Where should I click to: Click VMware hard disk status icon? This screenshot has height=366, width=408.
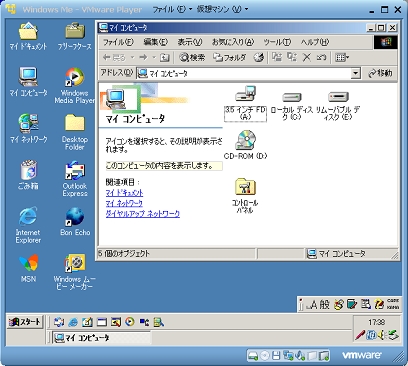tap(253, 356)
